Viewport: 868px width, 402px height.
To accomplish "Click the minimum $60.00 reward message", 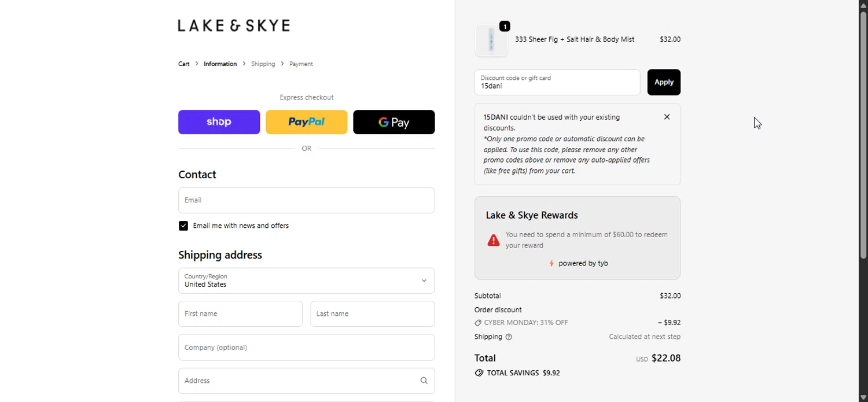I will click(x=587, y=240).
